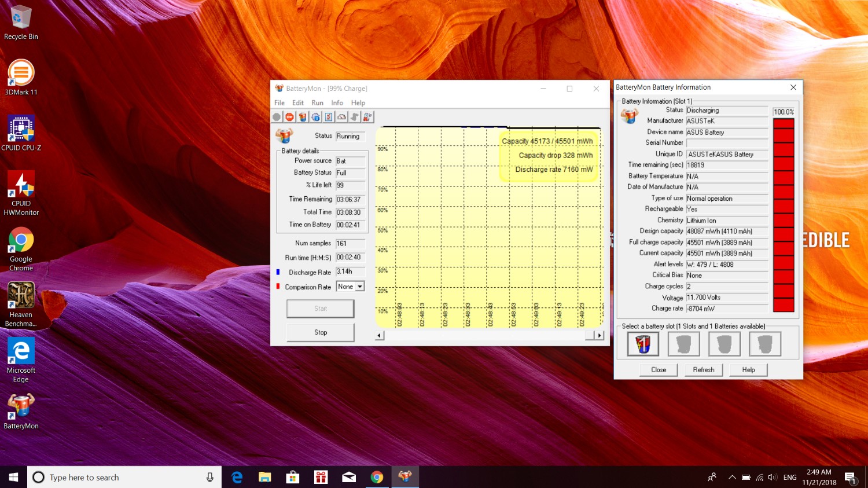Click the red 100.0% battery level bar
This screenshot has width=868, height=488.
coord(784,215)
